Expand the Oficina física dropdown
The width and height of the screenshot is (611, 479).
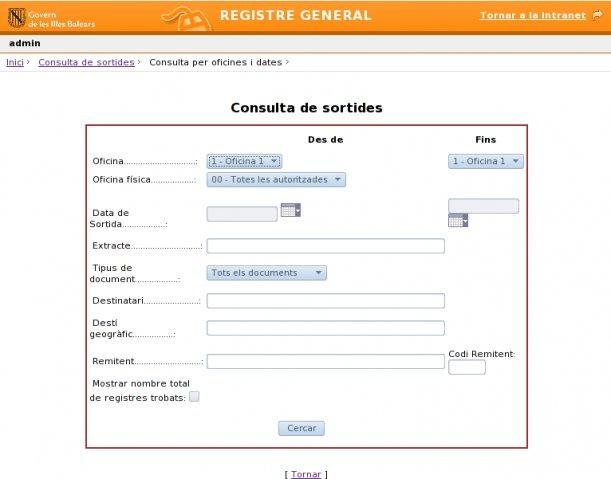click(x=276, y=180)
